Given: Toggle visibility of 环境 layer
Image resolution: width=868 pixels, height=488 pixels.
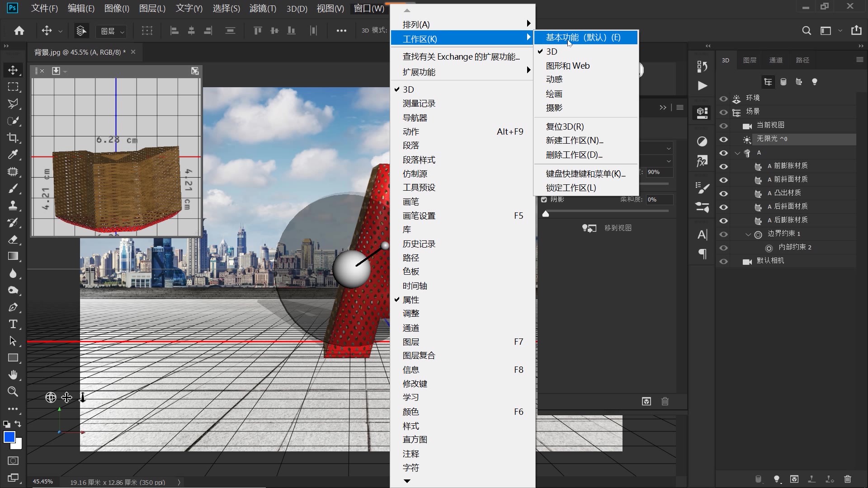Looking at the screenshot, I should coord(724,97).
